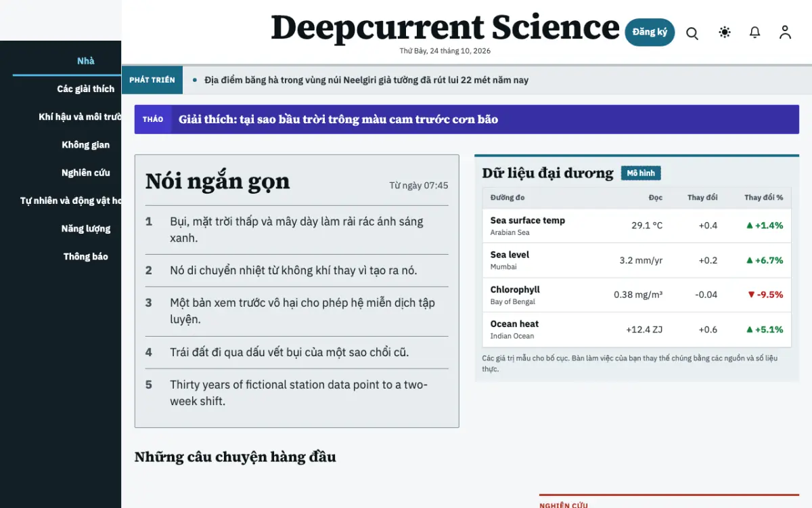Click the +5.1% change value
The image size is (812, 508).
point(765,330)
